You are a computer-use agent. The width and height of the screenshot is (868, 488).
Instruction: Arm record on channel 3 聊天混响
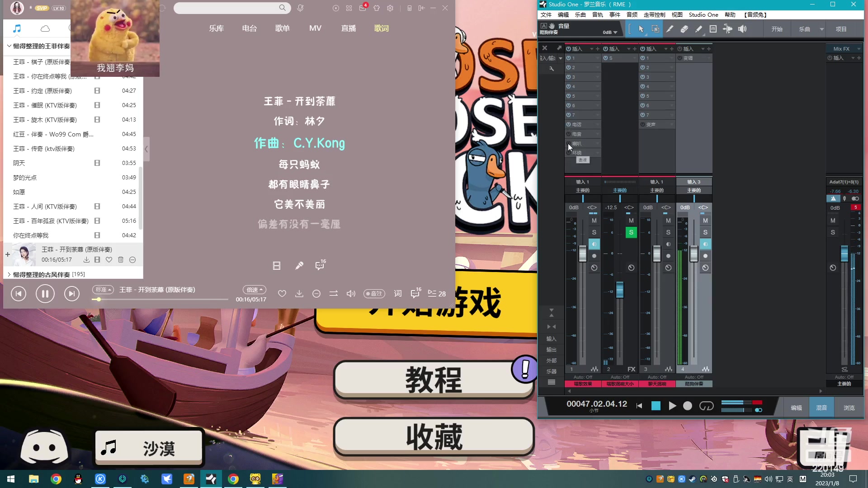click(x=668, y=256)
